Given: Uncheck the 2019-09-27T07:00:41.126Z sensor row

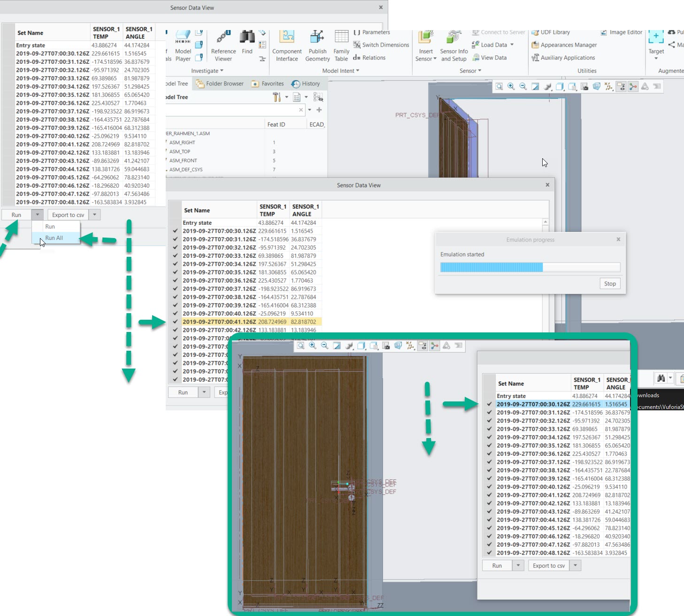Looking at the screenshot, I should [175, 322].
